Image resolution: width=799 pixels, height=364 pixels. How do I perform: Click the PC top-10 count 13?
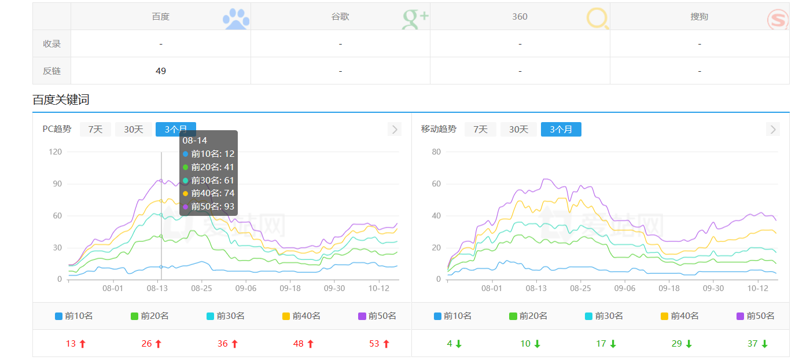point(70,344)
